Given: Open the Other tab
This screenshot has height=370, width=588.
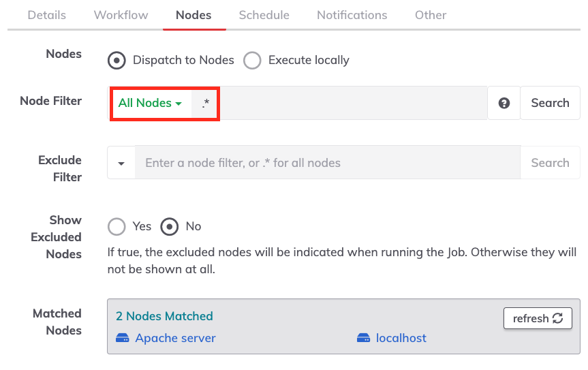Looking at the screenshot, I should click(431, 15).
